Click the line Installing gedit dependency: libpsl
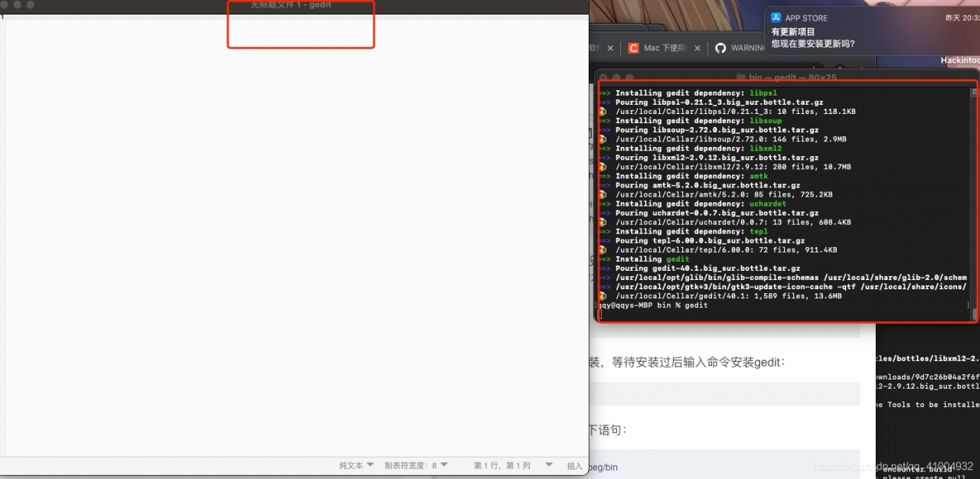 click(688, 93)
